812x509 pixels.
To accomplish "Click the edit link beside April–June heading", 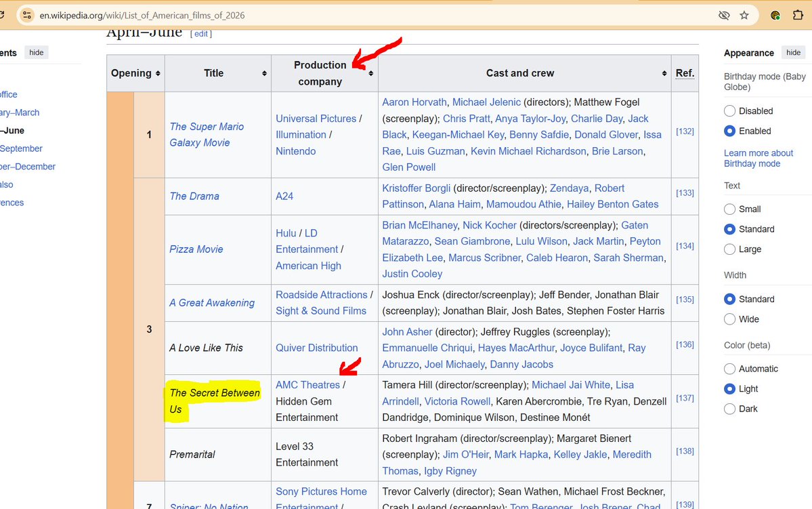I will [x=201, y=34].
